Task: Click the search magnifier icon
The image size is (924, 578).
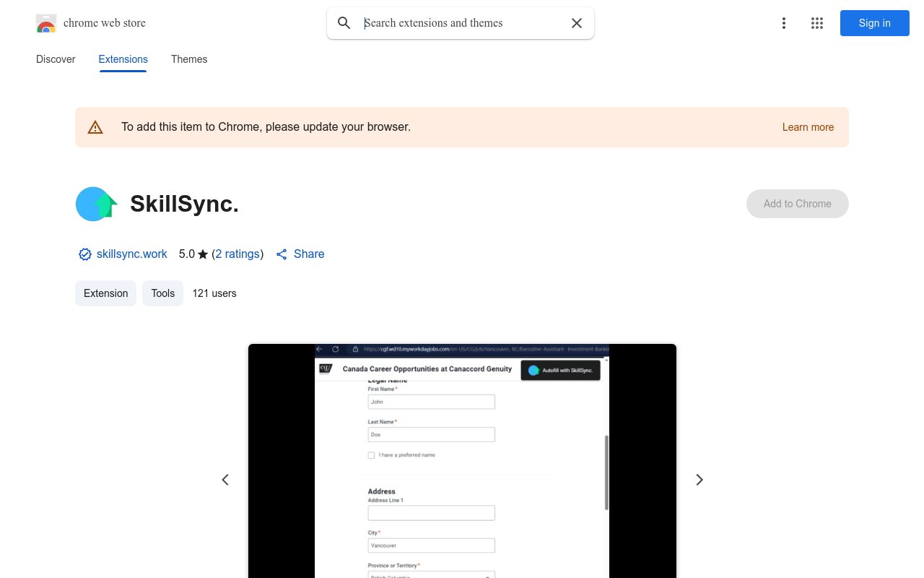Action: click(344, 23)
